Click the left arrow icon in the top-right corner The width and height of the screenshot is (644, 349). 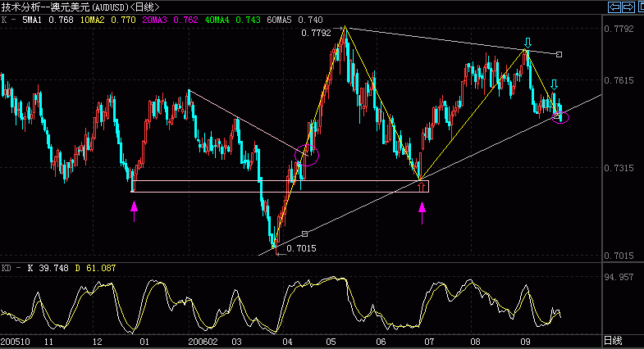[614, 7]
